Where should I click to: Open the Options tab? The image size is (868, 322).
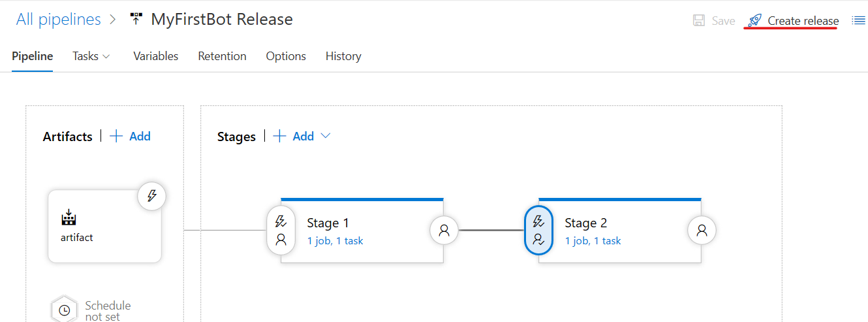[x=286, y=56]
